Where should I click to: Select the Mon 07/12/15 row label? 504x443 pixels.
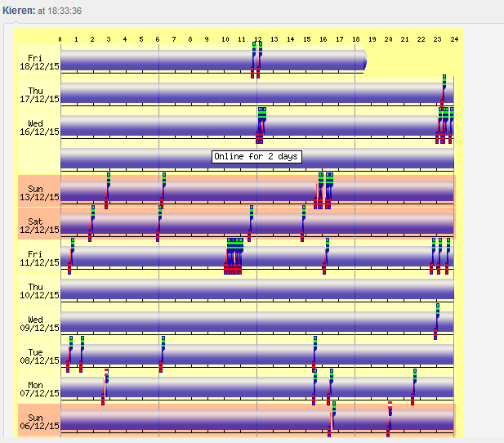(39, 389)
